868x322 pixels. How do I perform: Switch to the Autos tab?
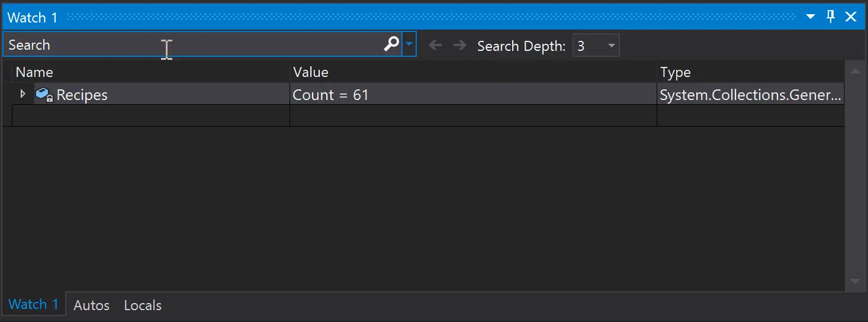click(91, 305)
